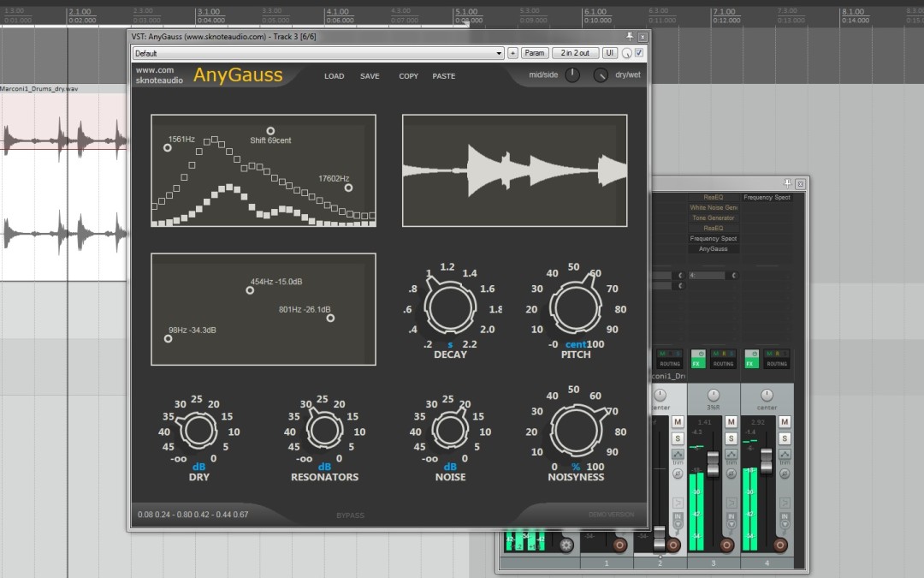This screenshot has height=578, width=924.
Task: Click the dry/wet knob
Action: [x=601, y=74]
